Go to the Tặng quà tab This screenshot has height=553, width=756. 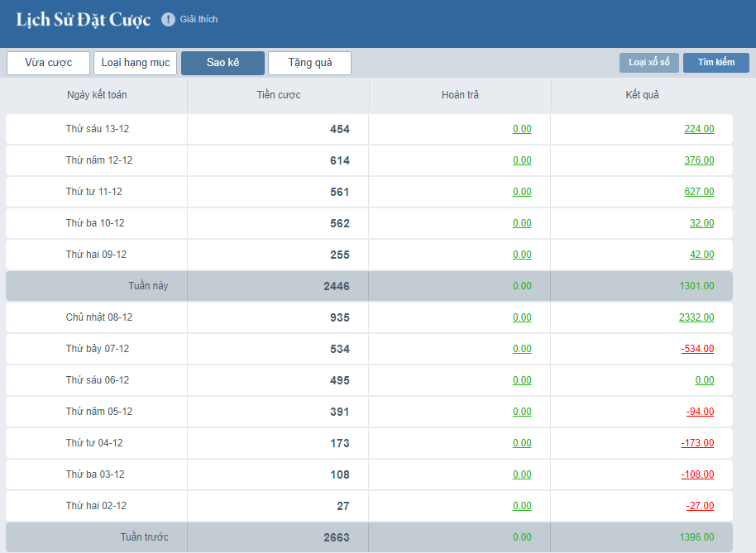tap(309, 63)
